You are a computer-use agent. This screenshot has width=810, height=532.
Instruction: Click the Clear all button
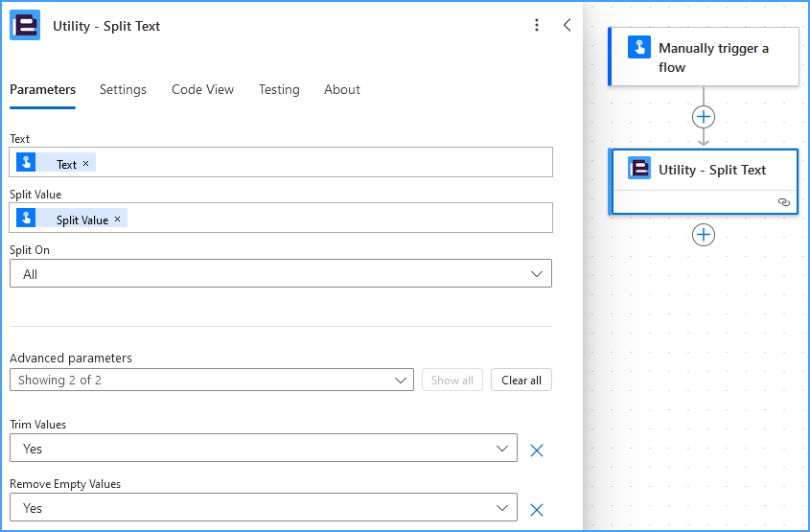pos(521,380)
